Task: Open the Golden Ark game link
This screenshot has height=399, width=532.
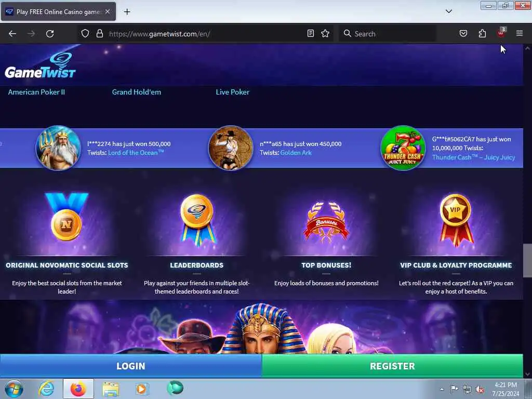Action: tap(296, 153)
